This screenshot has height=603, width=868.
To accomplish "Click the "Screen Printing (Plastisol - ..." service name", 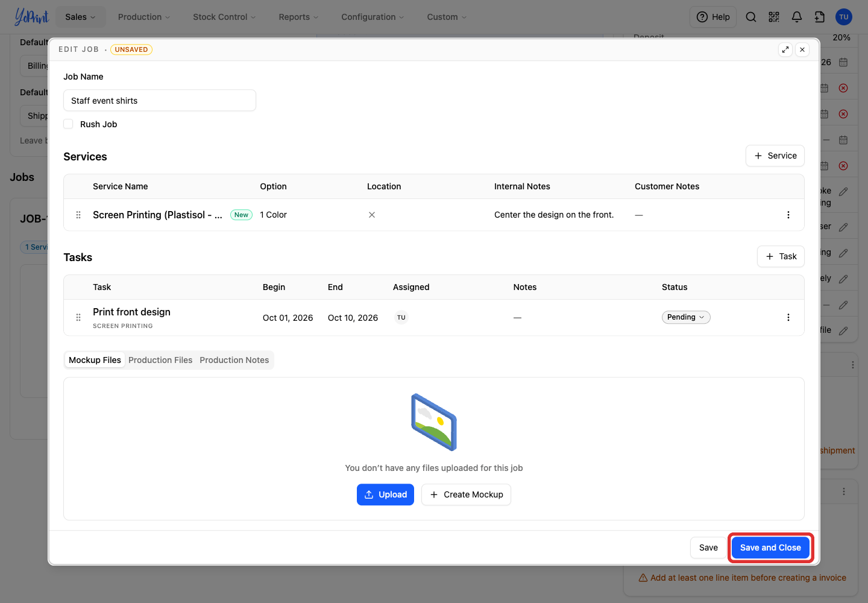I will coord(157,215).
